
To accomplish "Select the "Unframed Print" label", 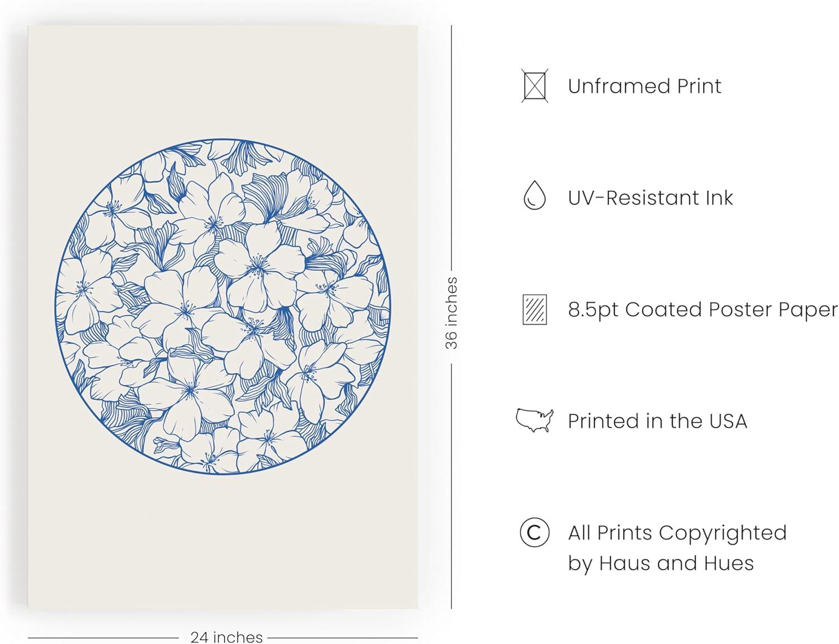I will 644,86.
